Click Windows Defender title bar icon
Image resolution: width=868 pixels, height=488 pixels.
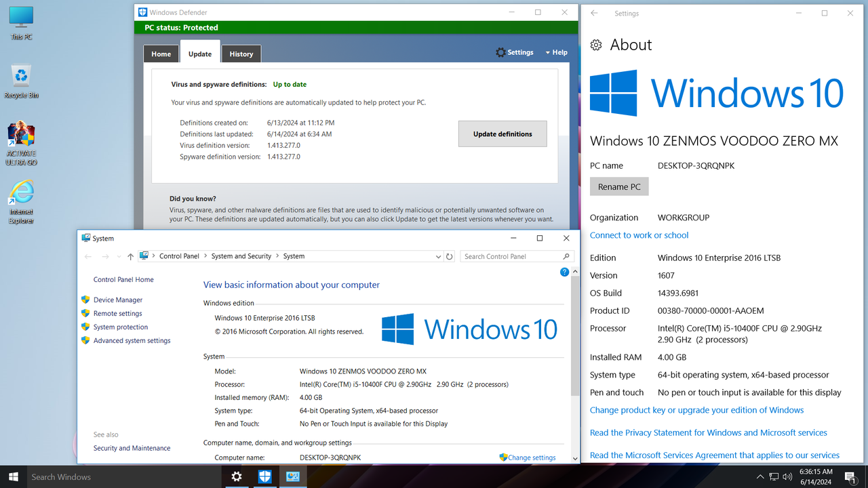coord(142,12)
